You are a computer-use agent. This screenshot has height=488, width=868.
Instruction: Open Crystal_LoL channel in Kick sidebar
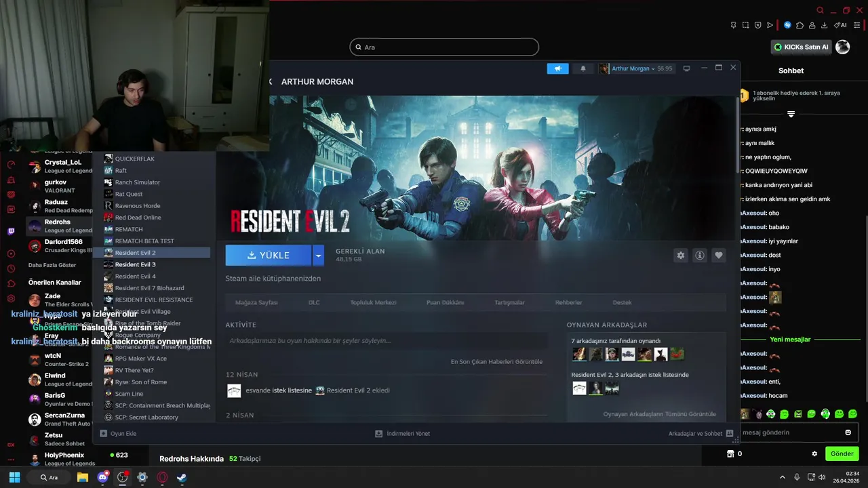[60, 166]
